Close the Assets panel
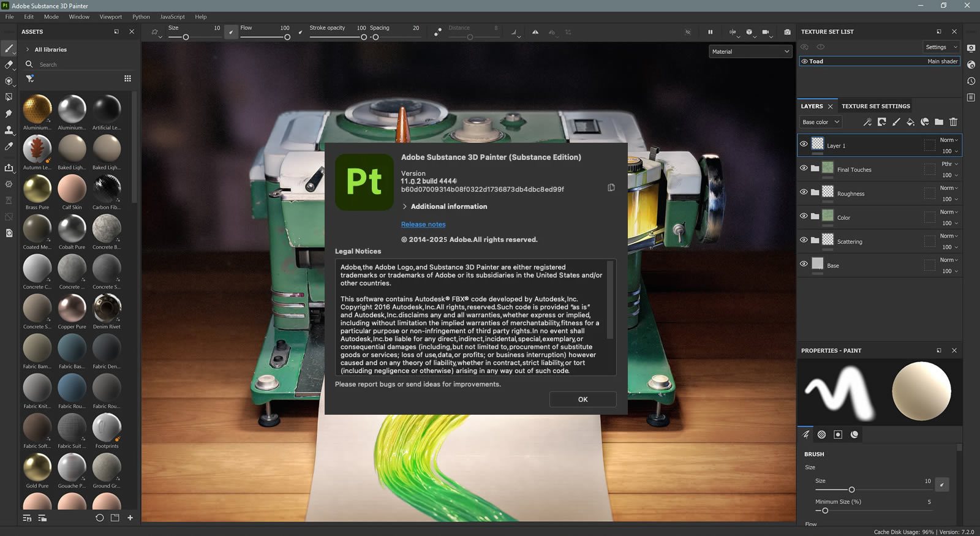980x536 pixels. click(x=132, y=32)
